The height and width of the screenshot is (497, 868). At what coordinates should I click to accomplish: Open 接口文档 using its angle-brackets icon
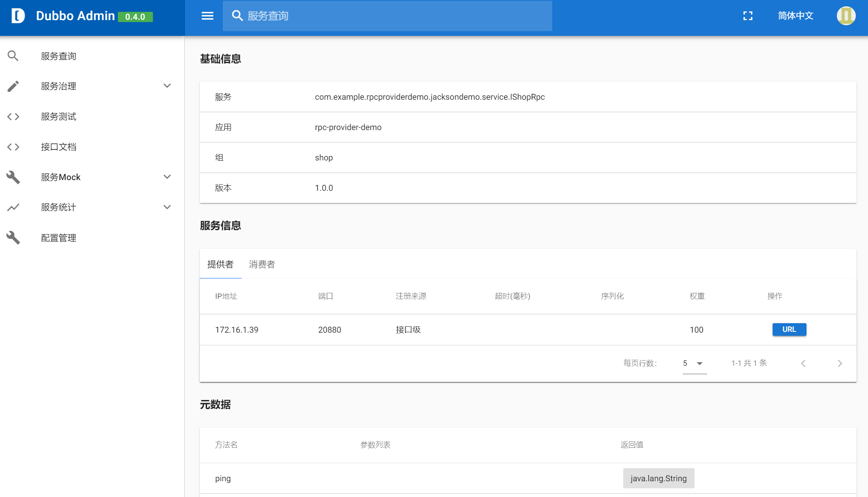13,147
